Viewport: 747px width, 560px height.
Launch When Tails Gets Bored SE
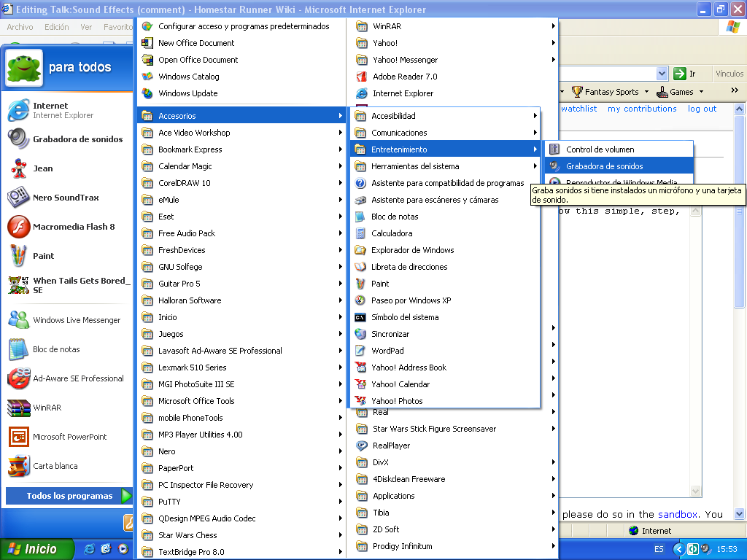(x=68, y=285)
